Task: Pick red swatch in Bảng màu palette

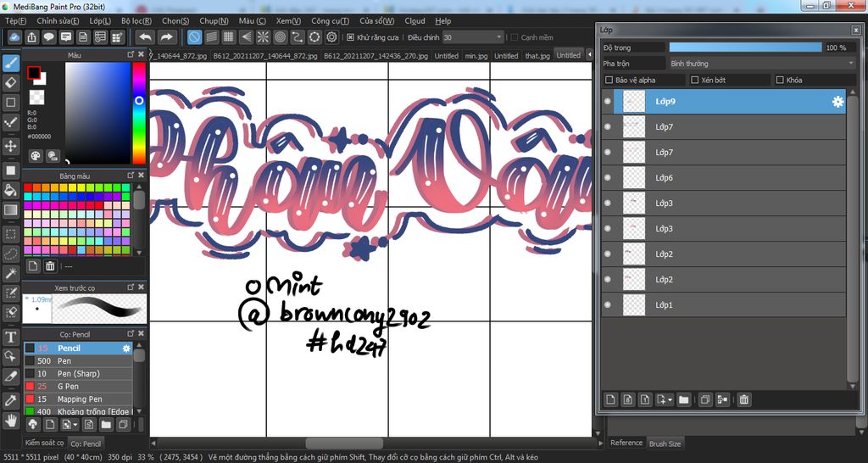Action: point(28,187)
